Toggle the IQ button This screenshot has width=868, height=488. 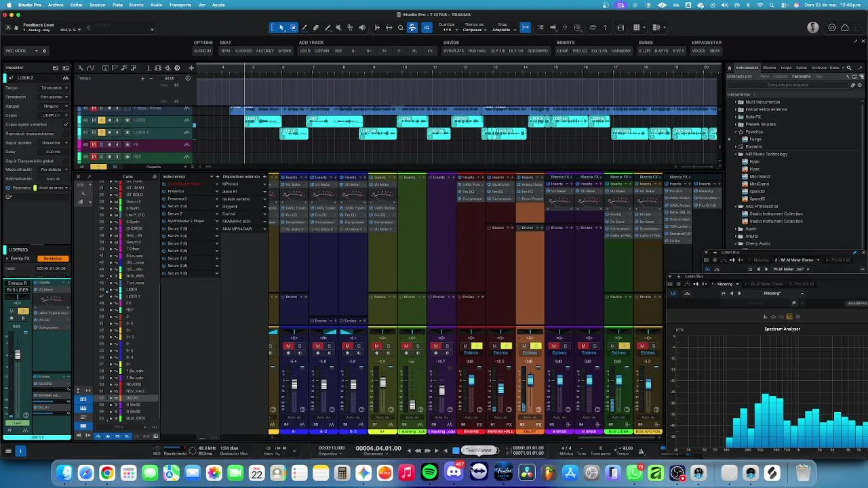point(427,28)
